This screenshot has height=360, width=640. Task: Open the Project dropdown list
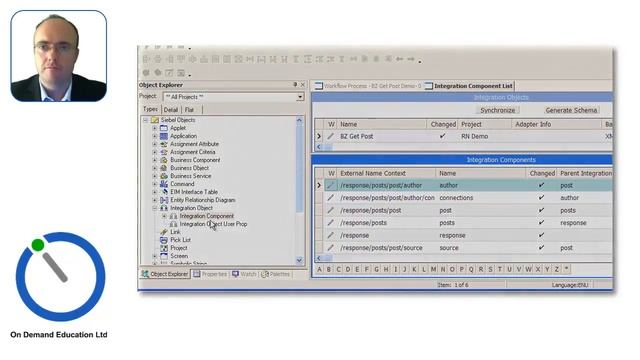pos(300,97)
